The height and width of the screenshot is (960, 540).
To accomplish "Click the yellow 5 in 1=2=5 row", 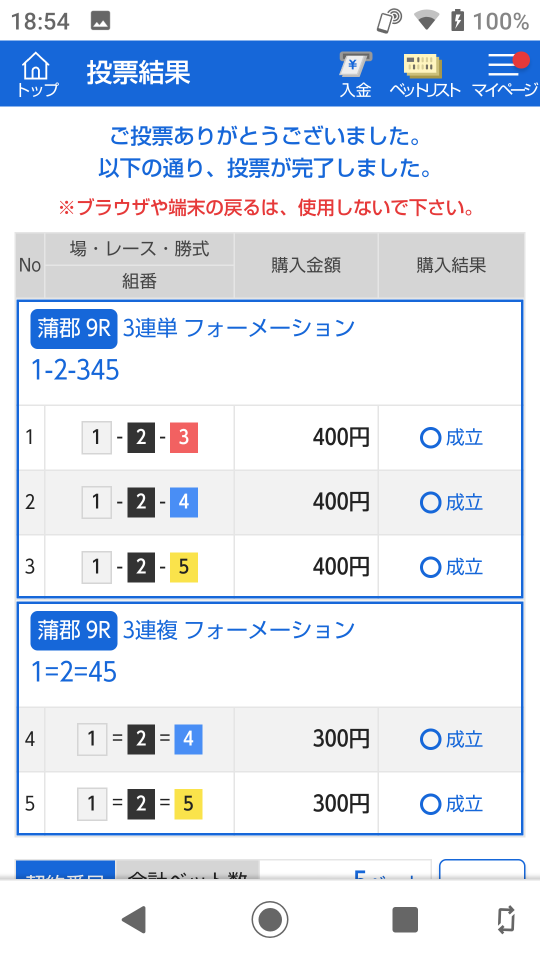I will [x=188, y=804].
